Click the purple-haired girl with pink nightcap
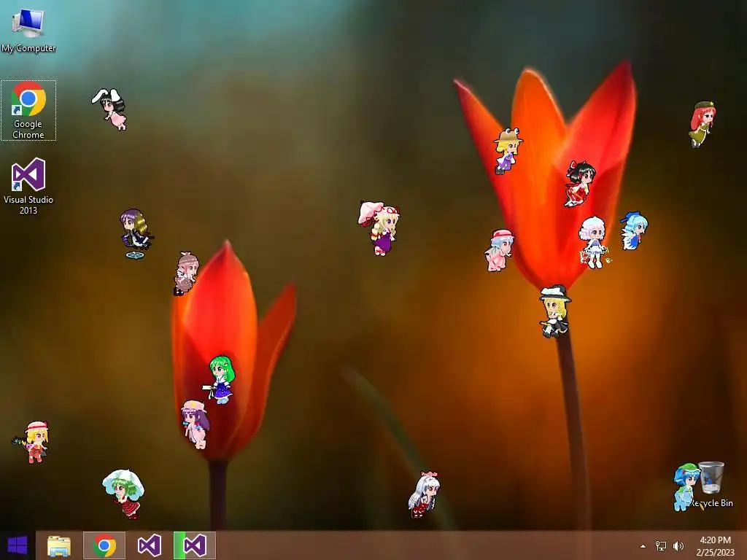 196,424
